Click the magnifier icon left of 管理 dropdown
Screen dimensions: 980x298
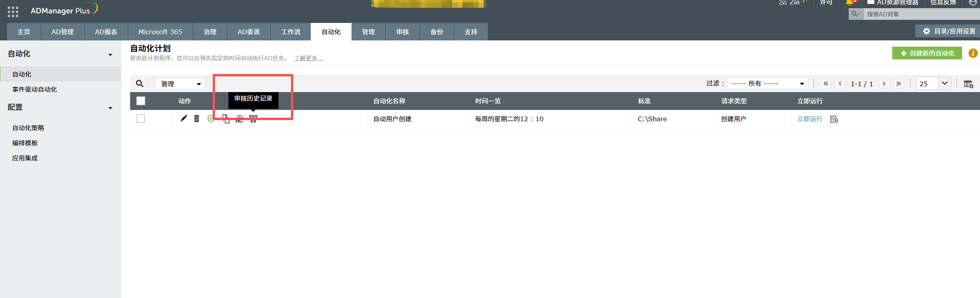139,84
